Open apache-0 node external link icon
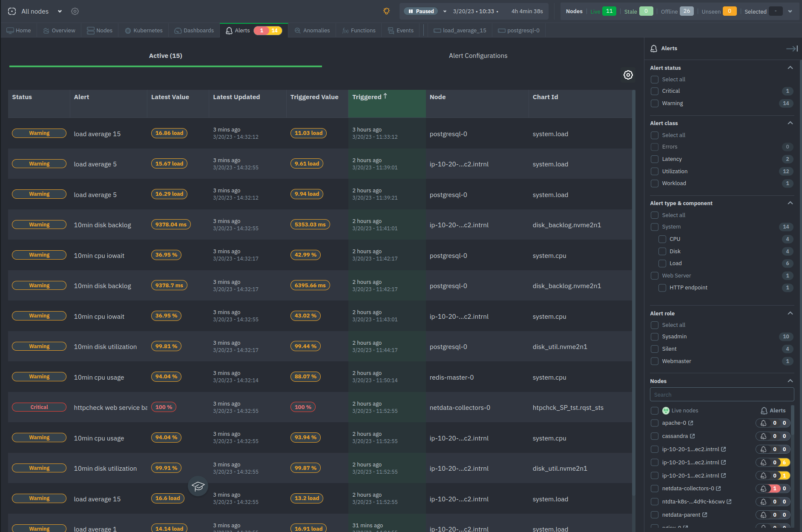Viewport: 802px width, 532px height. [690, 423]
